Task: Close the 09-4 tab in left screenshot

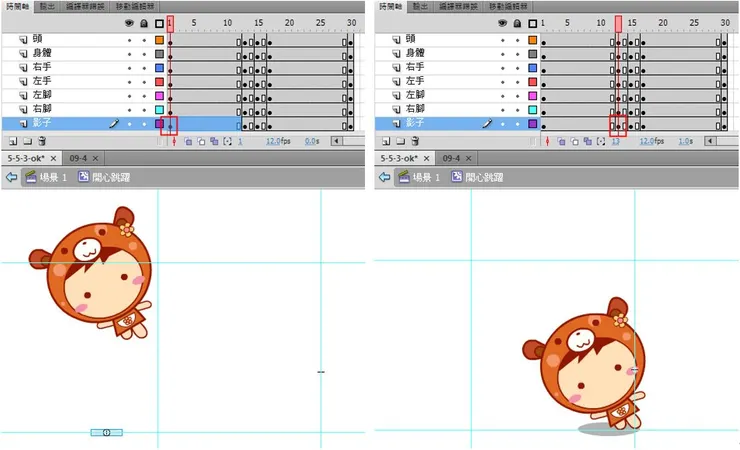Action: point(95,158)
